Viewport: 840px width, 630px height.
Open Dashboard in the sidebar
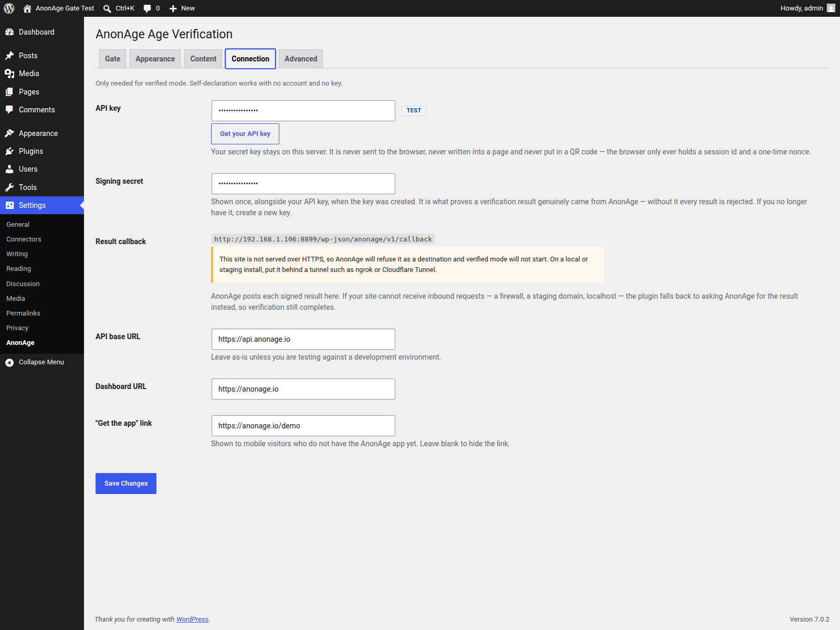tap(42, 32)
